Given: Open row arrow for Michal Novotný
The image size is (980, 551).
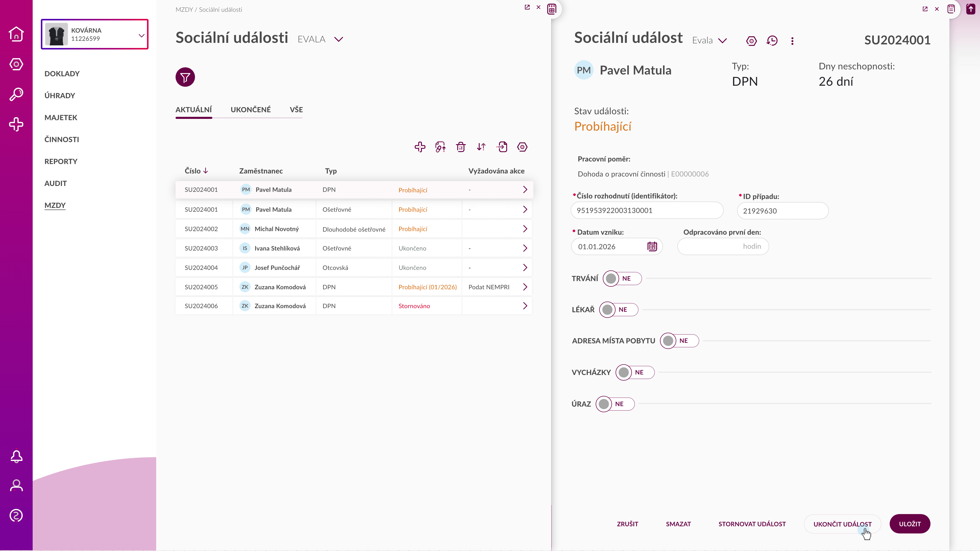Looking at the screenshot, I should pyautogui.click(x=525, y=229).
